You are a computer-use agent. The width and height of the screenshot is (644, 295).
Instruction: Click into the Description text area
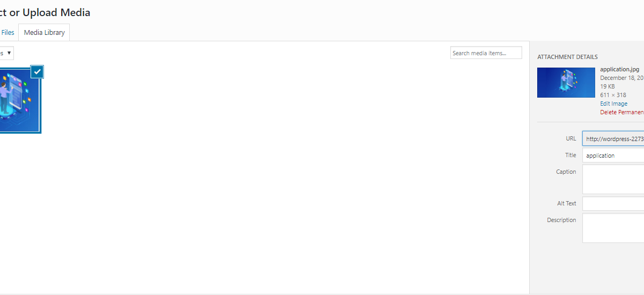point(613,228)
